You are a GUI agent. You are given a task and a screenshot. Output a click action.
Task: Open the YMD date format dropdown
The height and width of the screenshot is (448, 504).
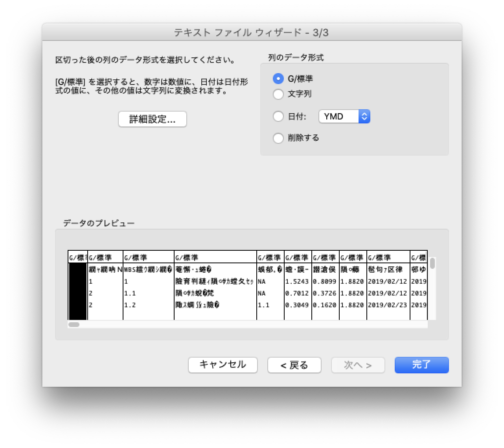pos(344,116)
